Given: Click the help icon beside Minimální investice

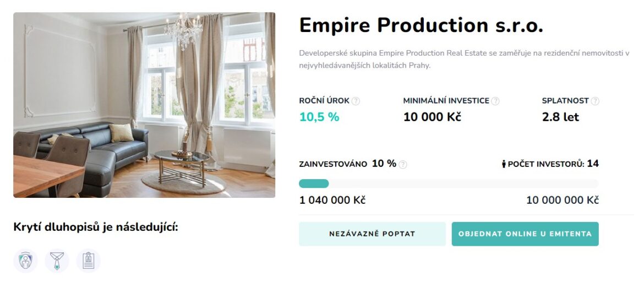Looking at the screenshot, I should click(x=495, y=101).
